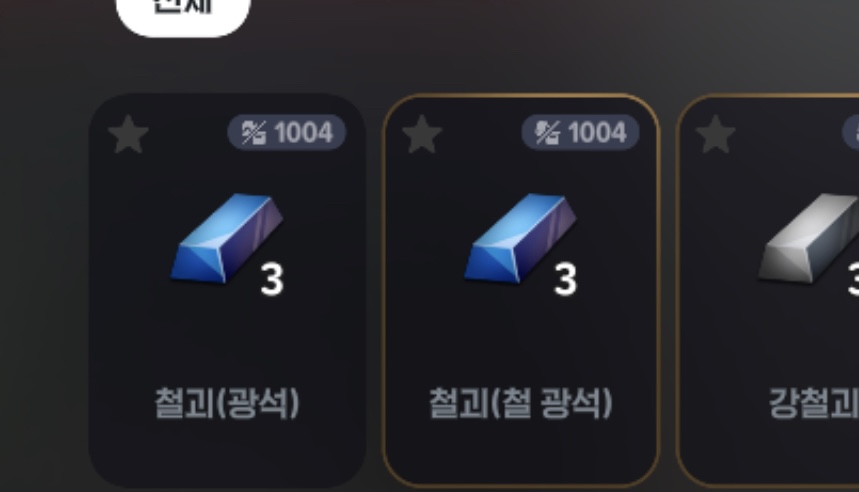Open the partially visible 강철괴 recipe label
This screenshot has width=859, height=492.
(x=814, y=403)
